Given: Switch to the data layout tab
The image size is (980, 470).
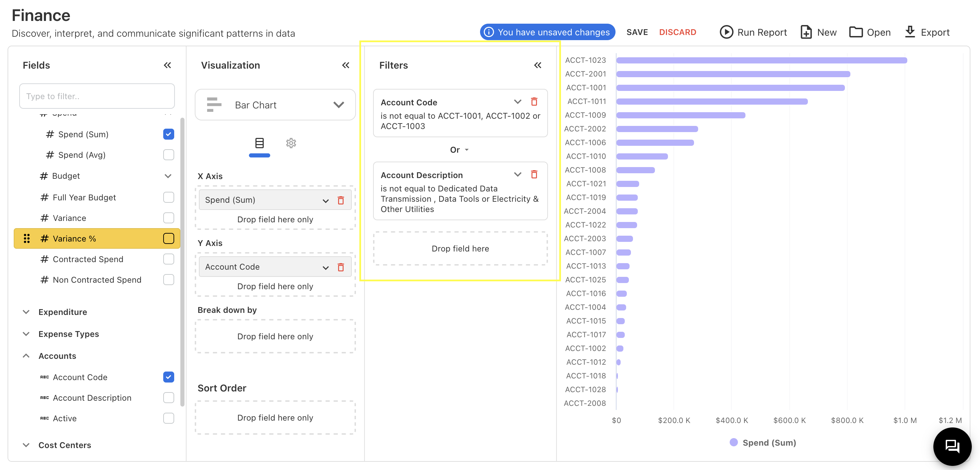Looking at the screenshot, I should click(x=259, y=143).
